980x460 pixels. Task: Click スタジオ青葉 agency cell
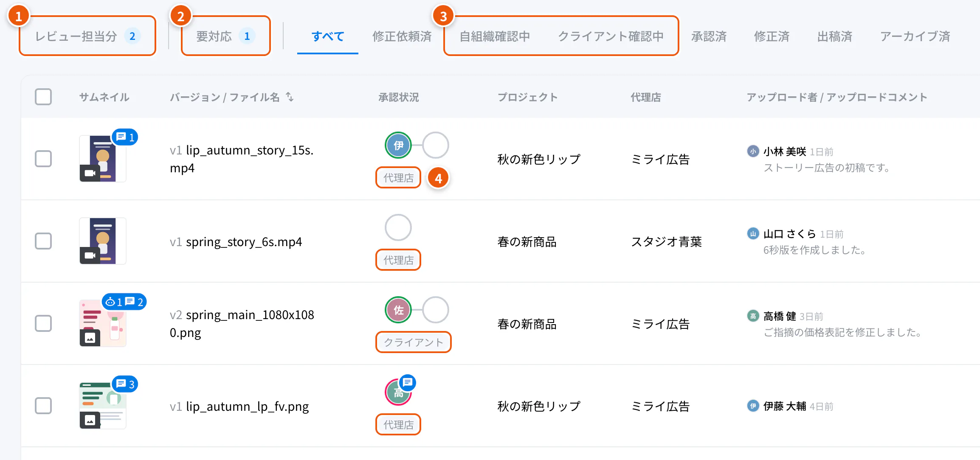click(666, 241)
